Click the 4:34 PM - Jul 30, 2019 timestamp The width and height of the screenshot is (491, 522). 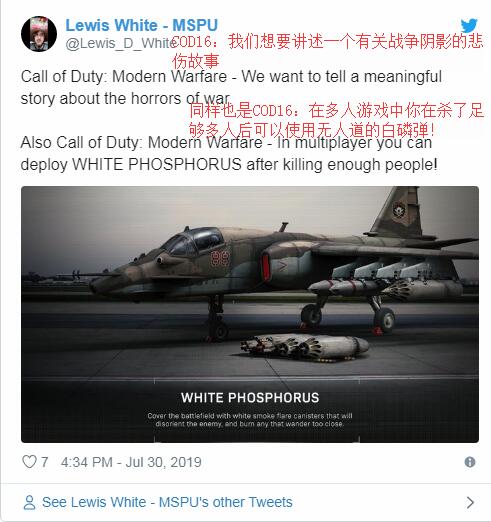(x=131, y=462)
